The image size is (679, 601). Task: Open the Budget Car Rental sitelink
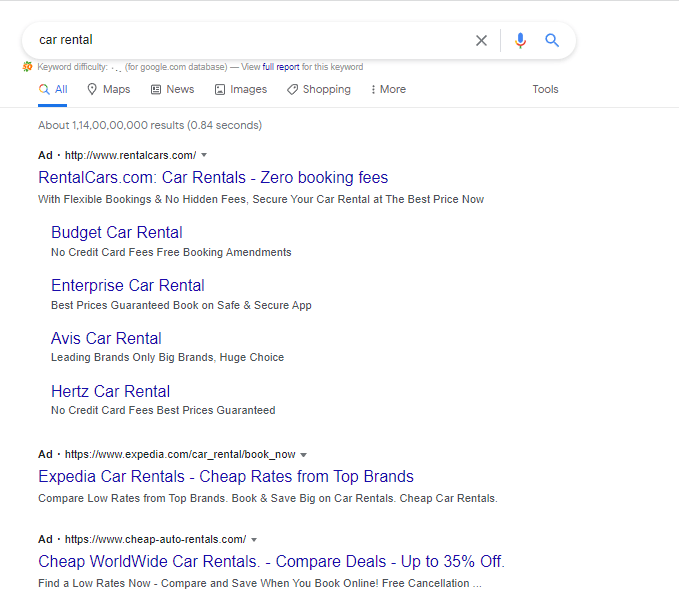pos(117,233)
